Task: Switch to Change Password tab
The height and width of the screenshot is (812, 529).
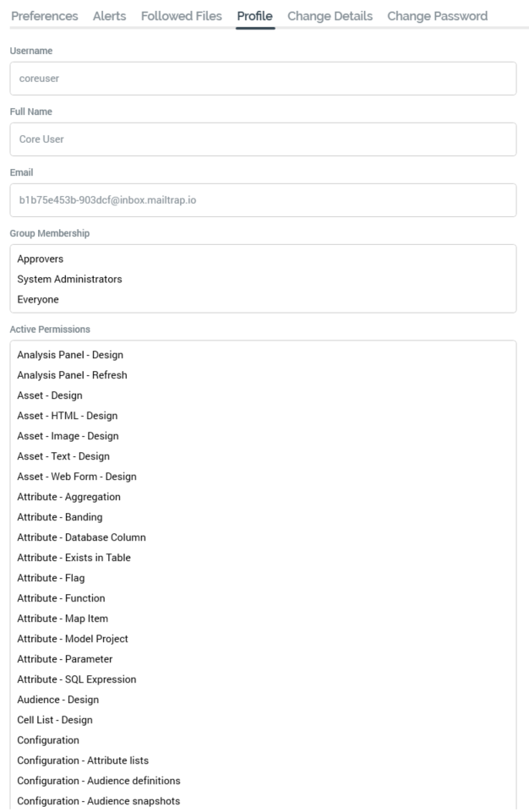Action: click(x=437, y=16)
